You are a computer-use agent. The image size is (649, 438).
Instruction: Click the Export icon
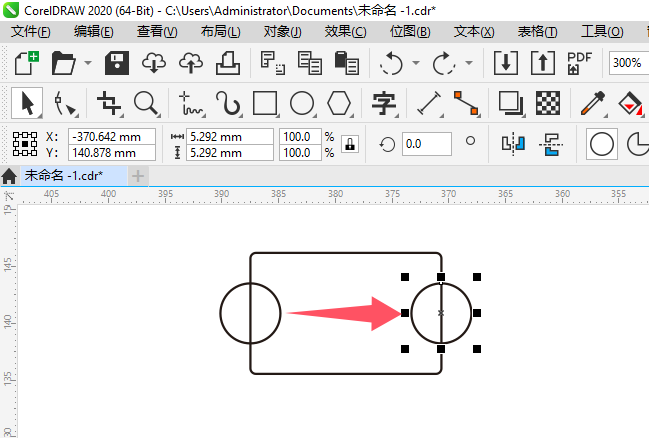click(x=543, y=63)
